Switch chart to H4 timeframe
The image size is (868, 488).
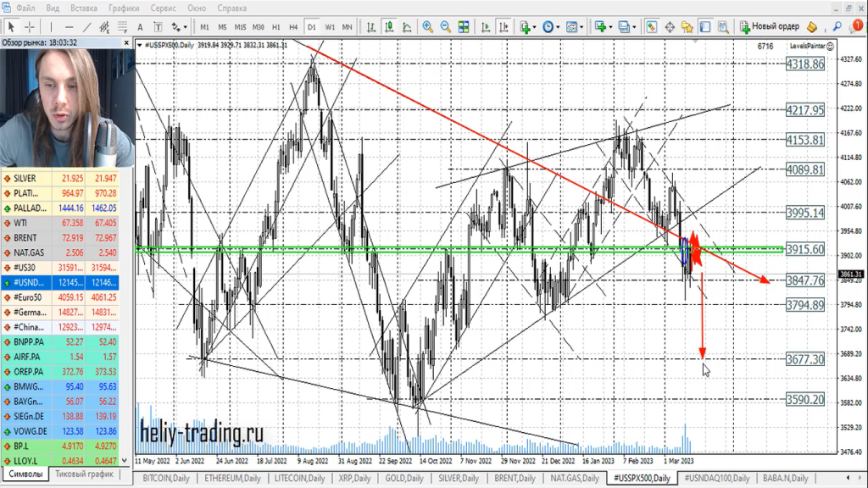(x=294, y=27)
